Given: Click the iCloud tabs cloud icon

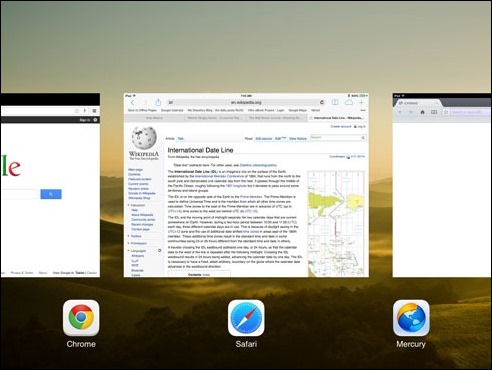Looking at the screenshot, I should click(349, 102).
